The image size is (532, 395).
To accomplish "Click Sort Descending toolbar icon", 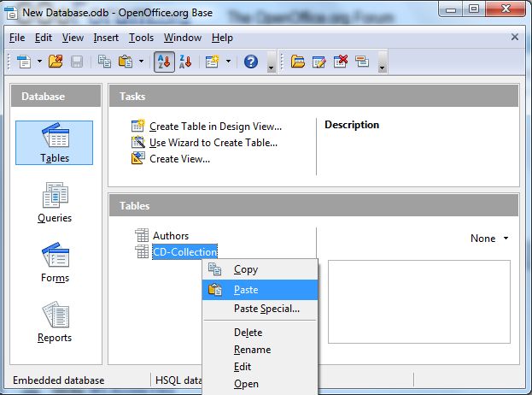I will 184,62.
